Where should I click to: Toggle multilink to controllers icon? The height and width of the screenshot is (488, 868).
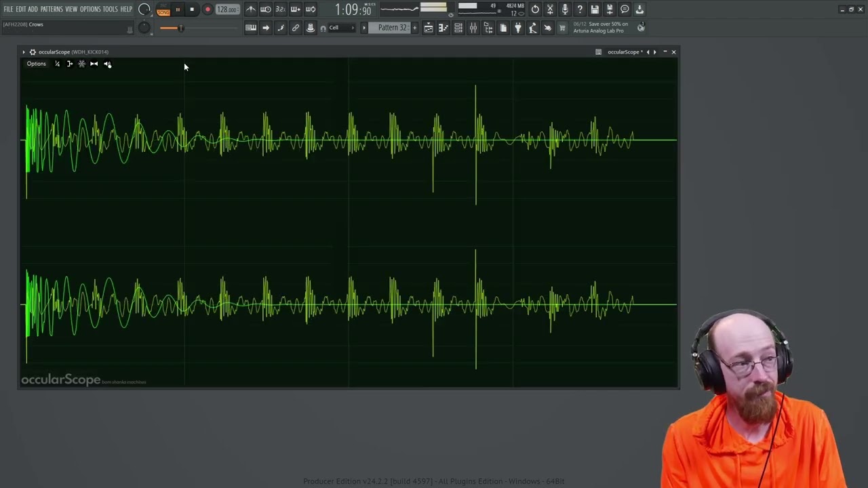tap(296, 28)
